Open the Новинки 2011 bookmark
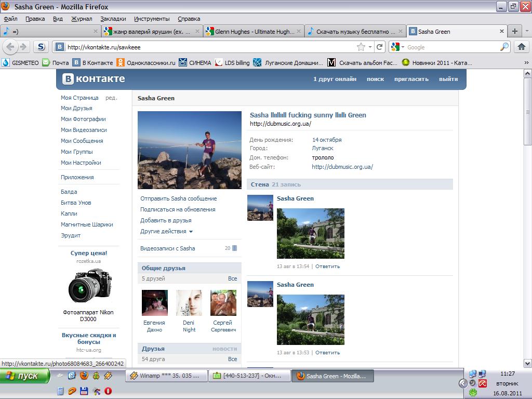532x399 pixels. click(x=437, y=63)
